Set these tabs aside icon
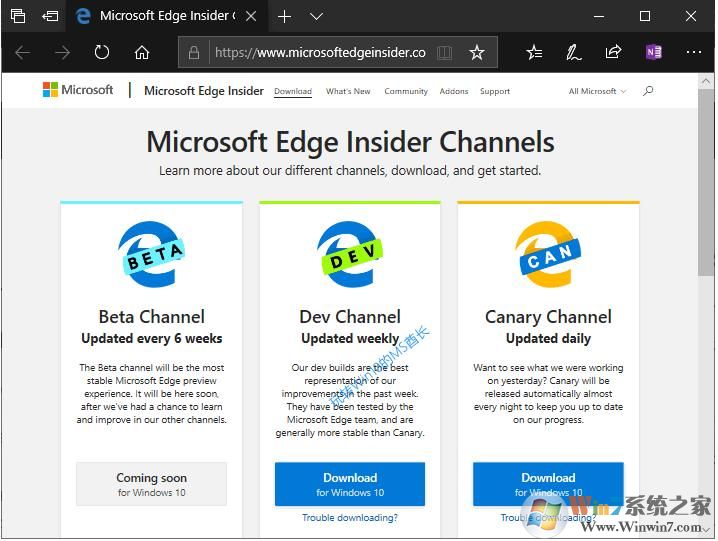 [x=50, y=16]
